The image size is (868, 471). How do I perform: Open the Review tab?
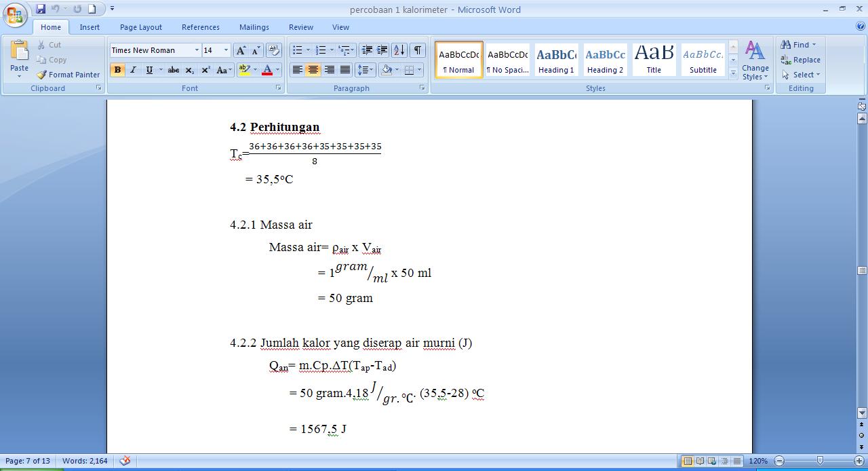pos(301,27)
